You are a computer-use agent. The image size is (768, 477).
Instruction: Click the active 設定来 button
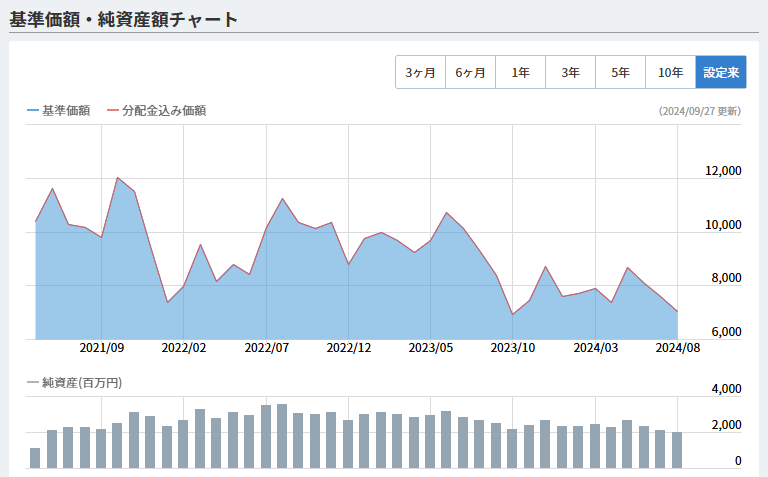(721, 72)
